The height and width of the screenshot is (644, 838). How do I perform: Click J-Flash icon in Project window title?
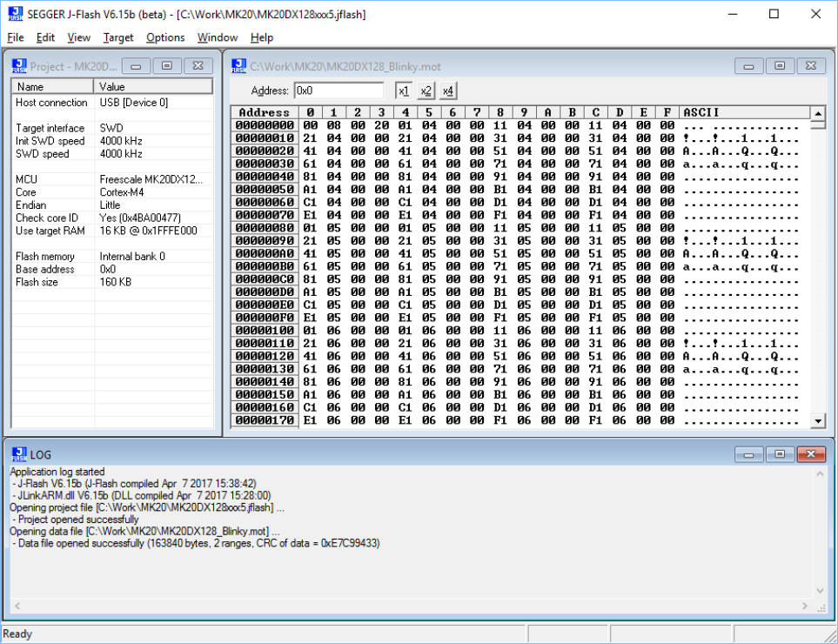(x=19, y=66)
